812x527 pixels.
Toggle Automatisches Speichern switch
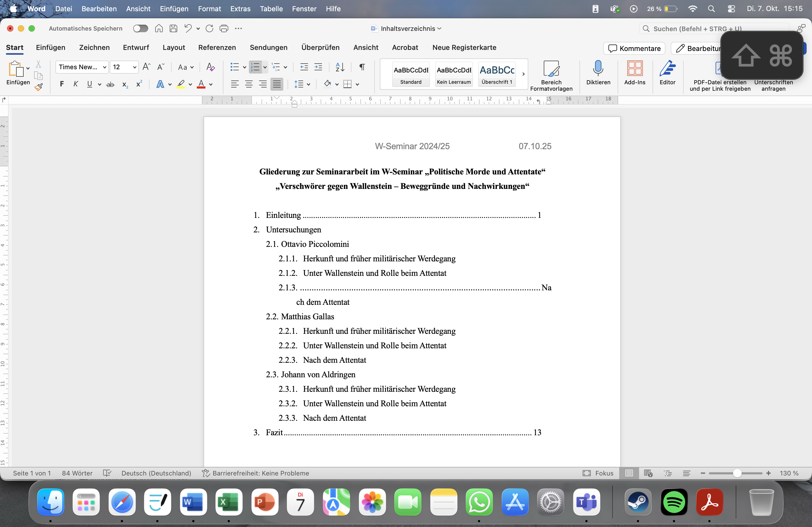pyautogui.click(x=140, y=28)
